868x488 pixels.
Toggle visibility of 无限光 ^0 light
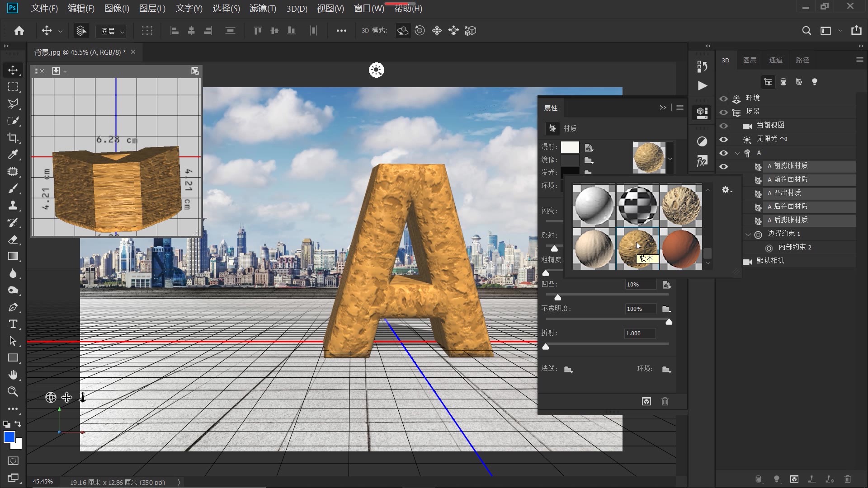[724, 139]
